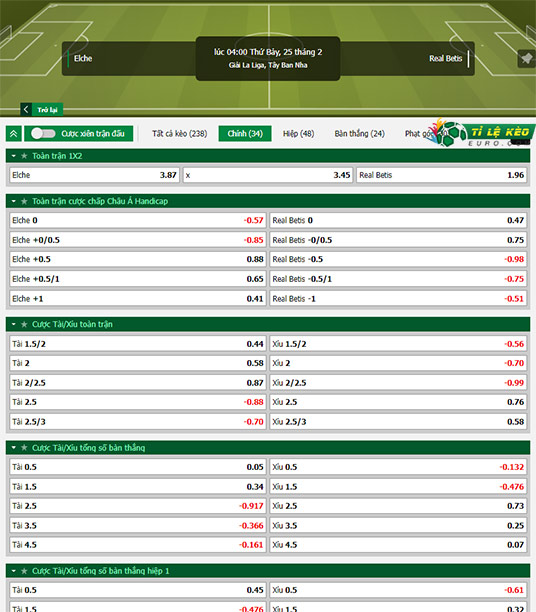The width and height of the screenshot is (536, 612).
Task: Click the Real Betis team name in header
Action: coord(445,59)
